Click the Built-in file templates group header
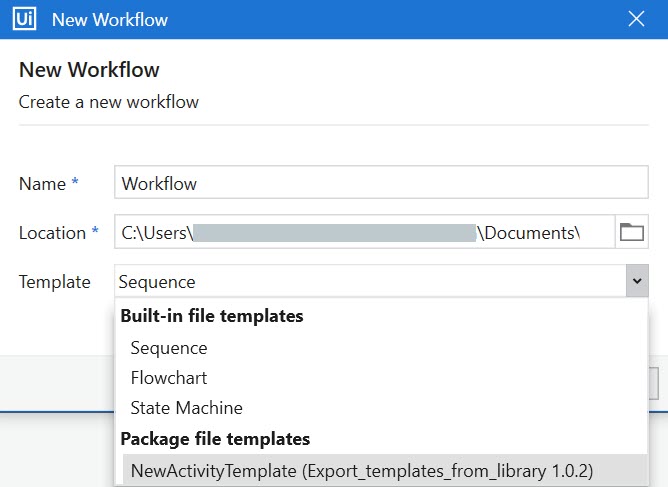This screenshot has width=668, height=487. tap(212, 316)
